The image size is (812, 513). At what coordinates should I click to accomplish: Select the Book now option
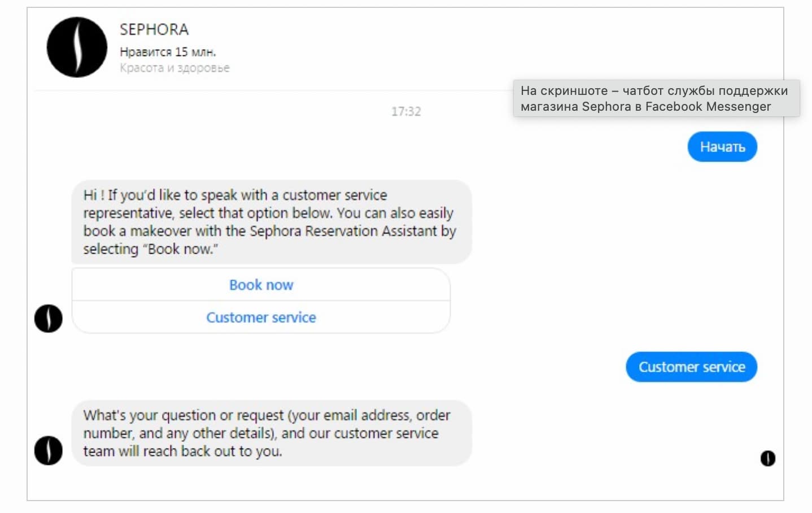pyautogui.click(x=260, y=285)
